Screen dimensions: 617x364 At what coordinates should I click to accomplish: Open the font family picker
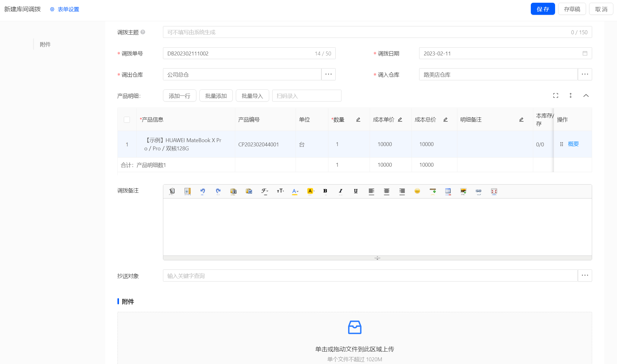point(264,191)
